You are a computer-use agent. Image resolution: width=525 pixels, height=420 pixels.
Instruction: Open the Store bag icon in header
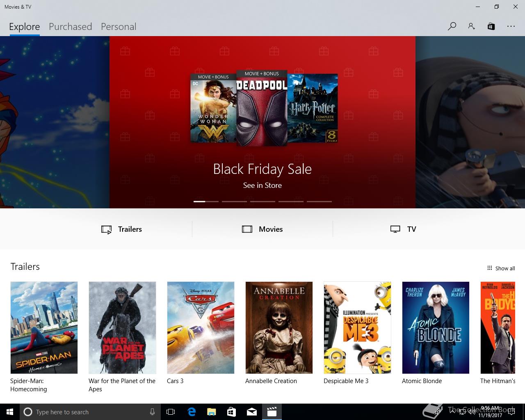click(491, 26)
